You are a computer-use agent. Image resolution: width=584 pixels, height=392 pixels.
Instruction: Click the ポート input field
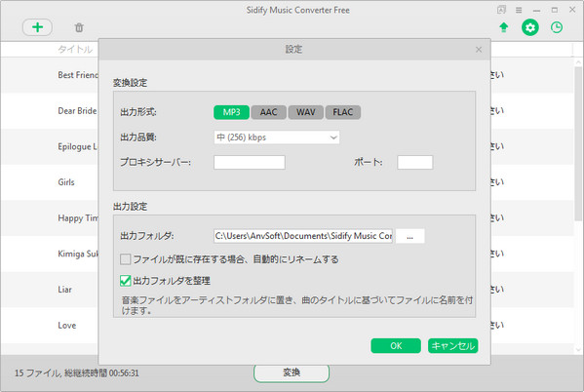[415, 163]
